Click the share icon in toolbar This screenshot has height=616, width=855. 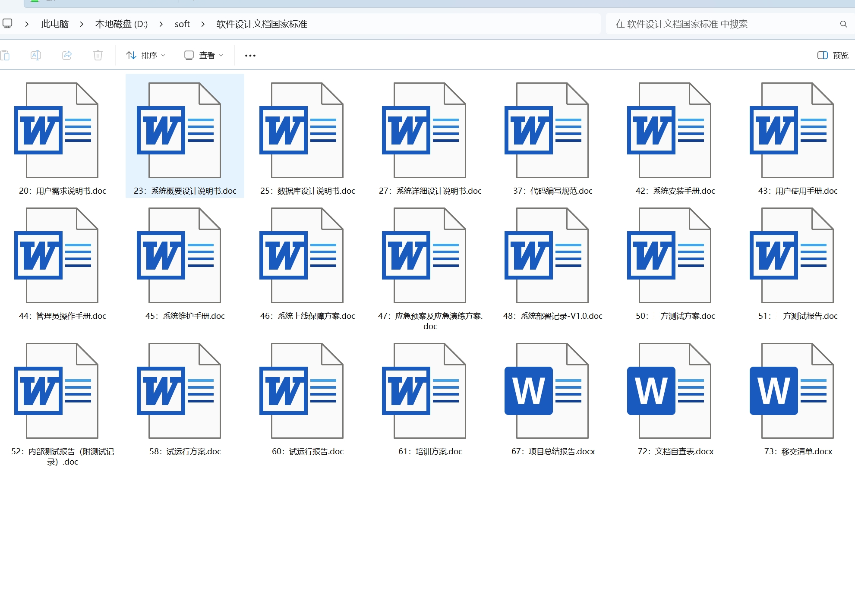tap(67, 55)
